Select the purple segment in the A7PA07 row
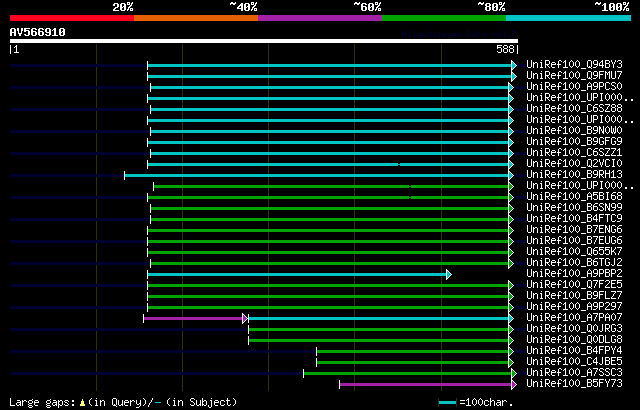640x410 pixels. point(193,318)
